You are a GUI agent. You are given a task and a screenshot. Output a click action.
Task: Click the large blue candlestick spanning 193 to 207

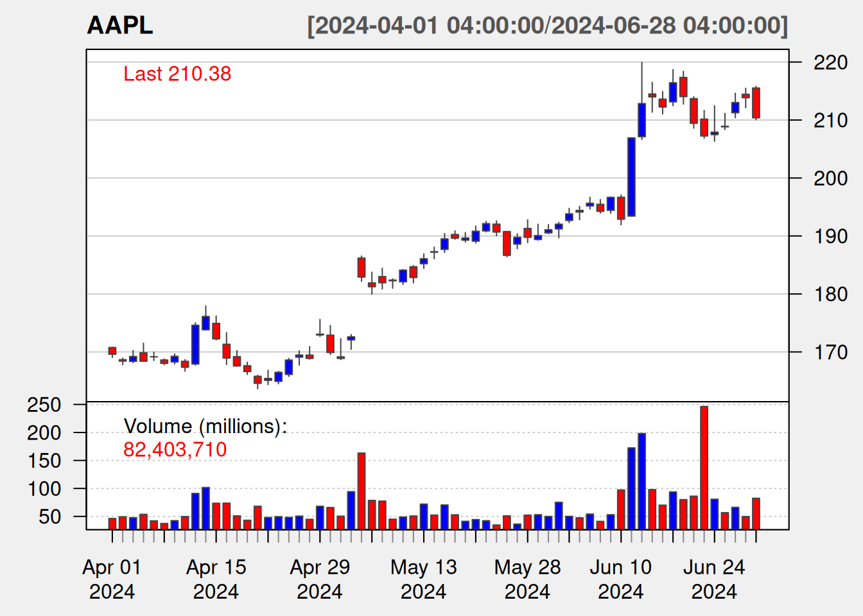pyautogui.click(x=631, y=176)
